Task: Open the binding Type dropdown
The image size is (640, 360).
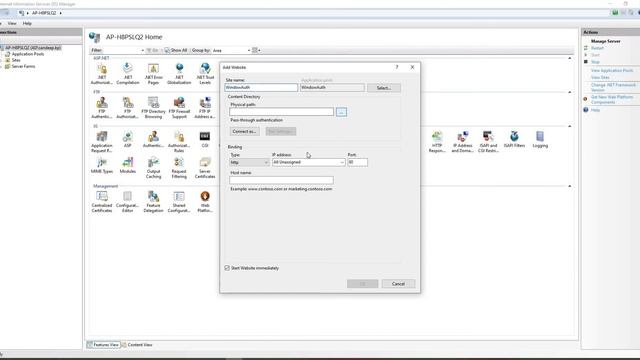Action: [249, 162]
